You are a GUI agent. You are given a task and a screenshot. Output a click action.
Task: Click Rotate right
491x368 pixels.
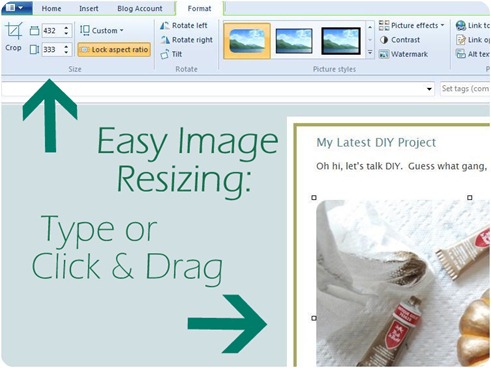[x=186, y=40]
